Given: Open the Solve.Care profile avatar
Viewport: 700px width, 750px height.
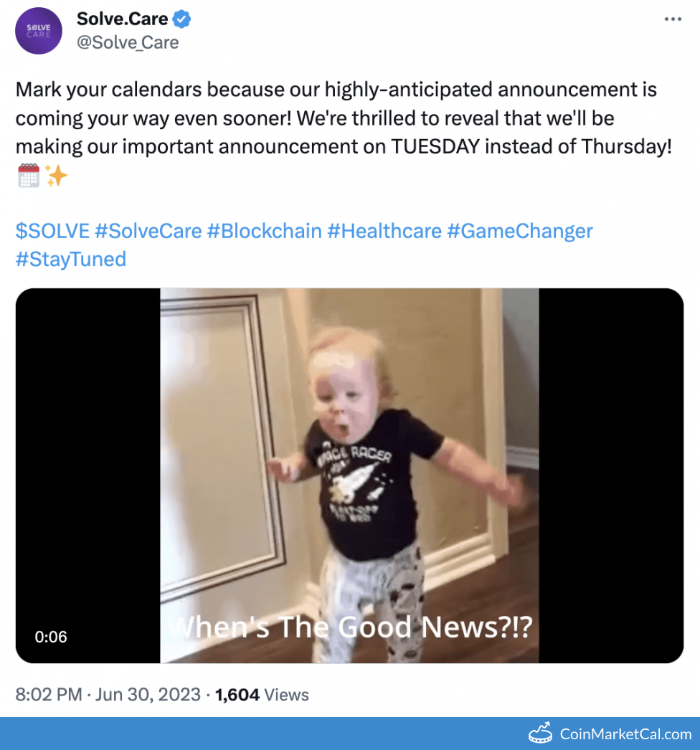Looking at the screenshot, I should tap(39, 31).
